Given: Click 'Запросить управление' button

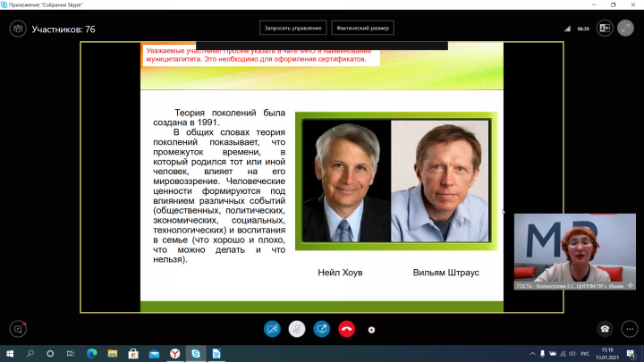Looking at the screenshot, I should (x=292, y=28).
